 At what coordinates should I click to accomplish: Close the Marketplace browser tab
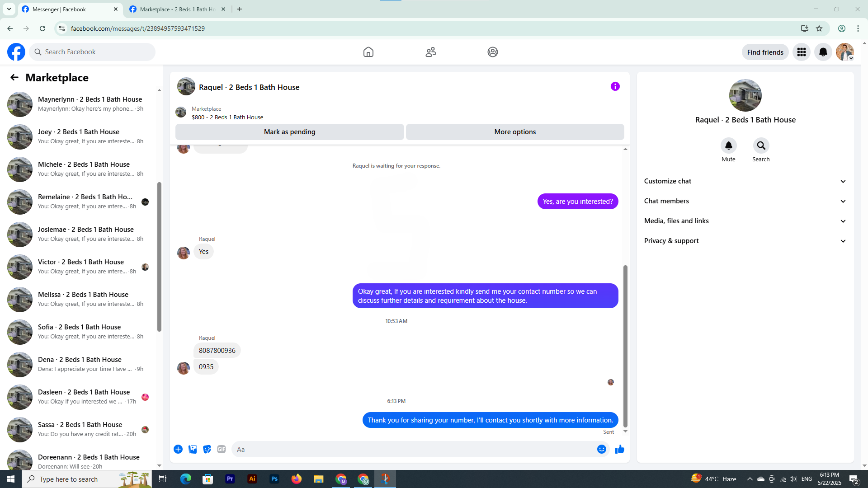coord(223,9)
